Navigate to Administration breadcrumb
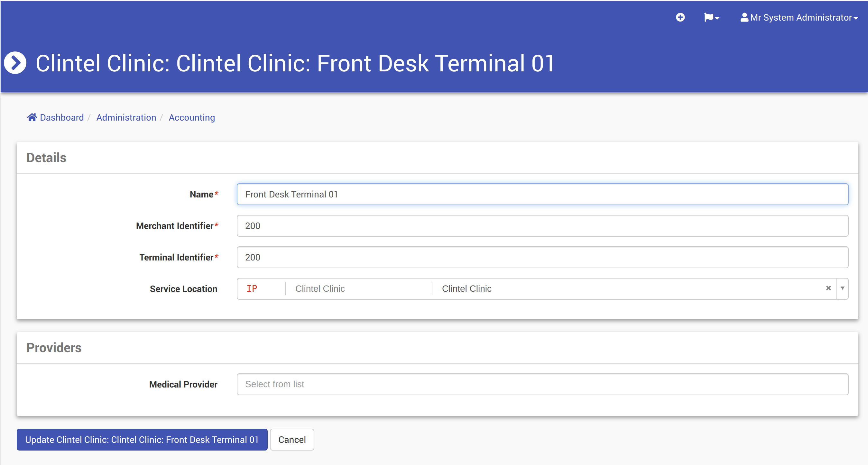 tap(126, 117)
